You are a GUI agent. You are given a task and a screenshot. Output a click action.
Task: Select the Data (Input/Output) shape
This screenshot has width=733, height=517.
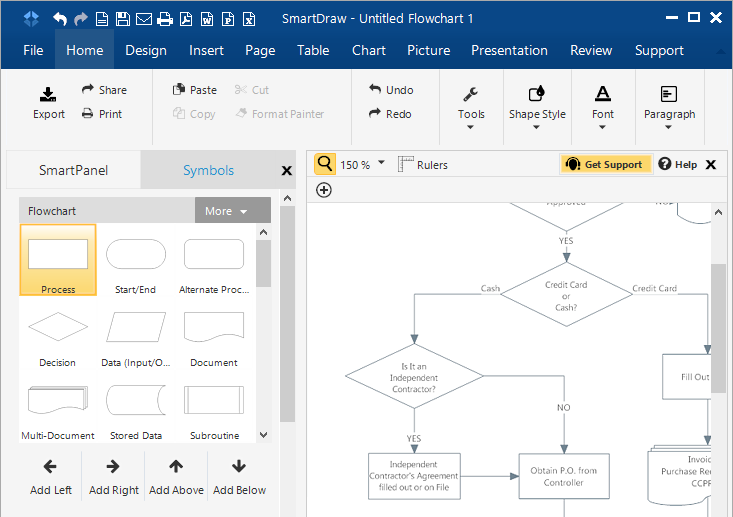136,339
